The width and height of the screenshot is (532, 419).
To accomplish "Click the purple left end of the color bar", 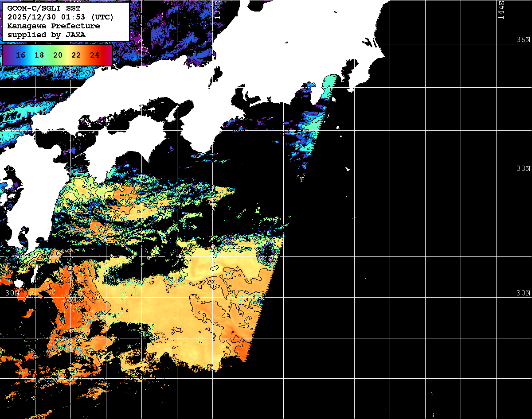I will point(6,55).
